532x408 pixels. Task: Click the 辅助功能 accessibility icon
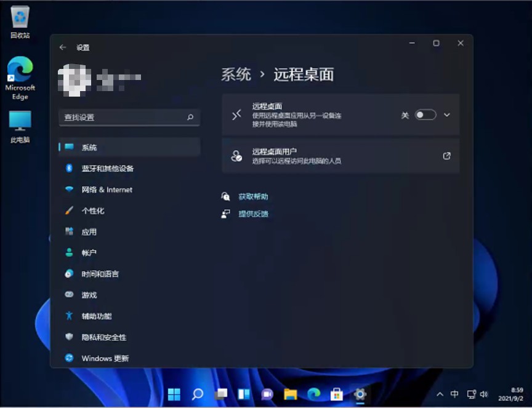(69, 316)
